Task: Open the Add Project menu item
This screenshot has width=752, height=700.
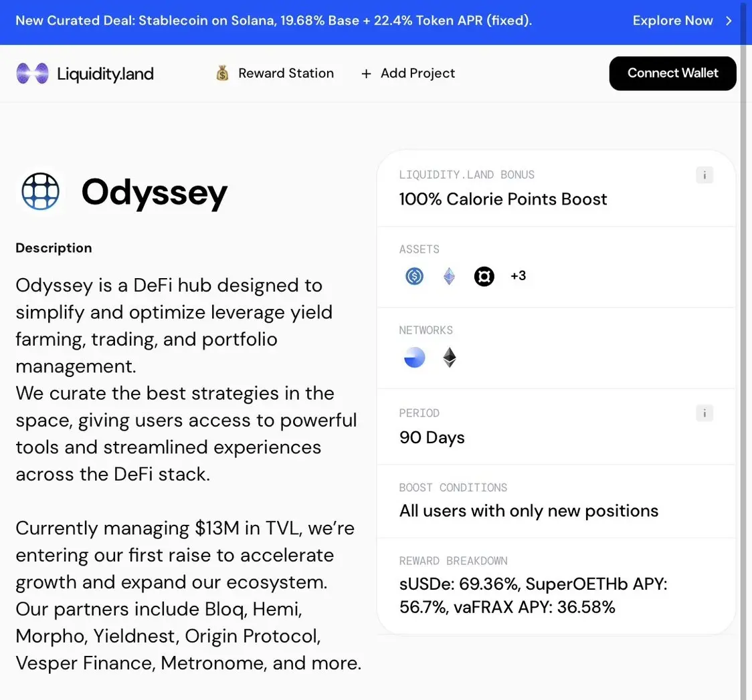Action: [407, 74]
